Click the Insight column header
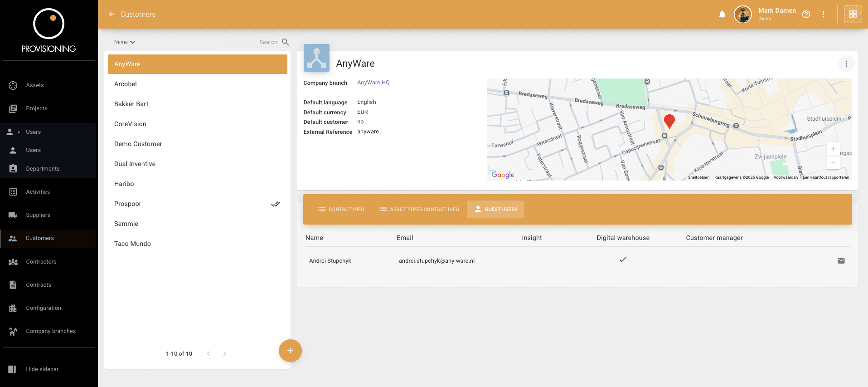Image resolution: width=868 pixels, height=387 pixels. tap(532, 238)
